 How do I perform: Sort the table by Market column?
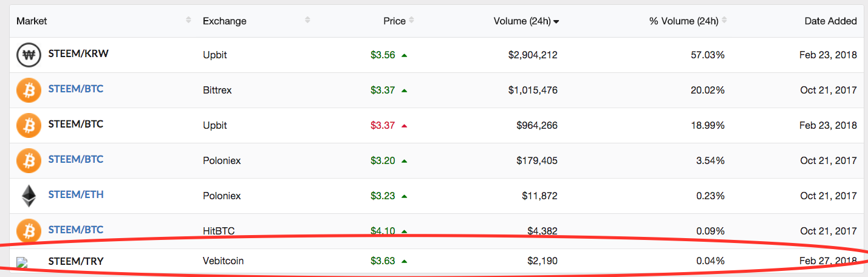(32, 21)
